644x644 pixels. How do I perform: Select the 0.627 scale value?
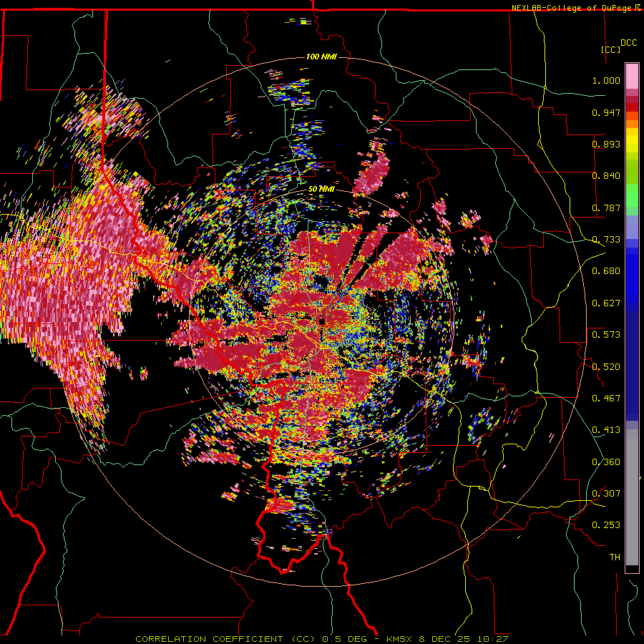pyautogui.click(x=606, y=303)
